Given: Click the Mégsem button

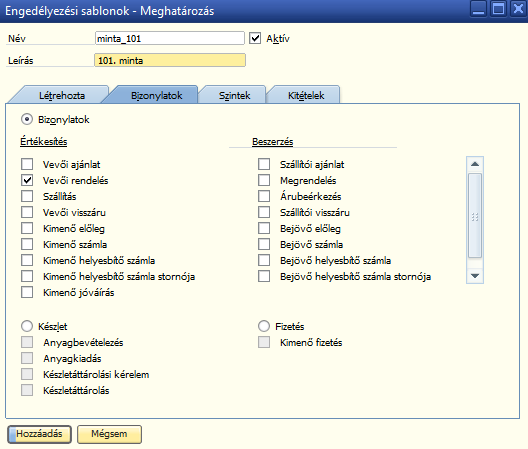Looking at the screenshot, I should (x=109, y=434).
